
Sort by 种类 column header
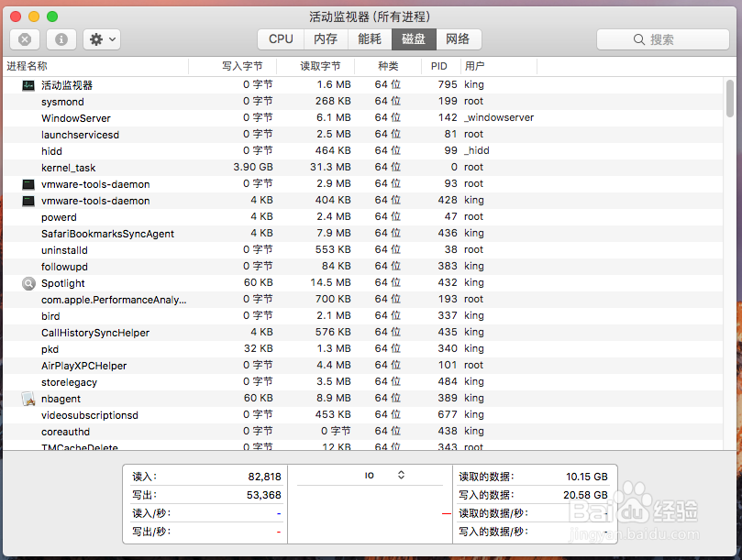pyautogui.click(x=388, y=66)
